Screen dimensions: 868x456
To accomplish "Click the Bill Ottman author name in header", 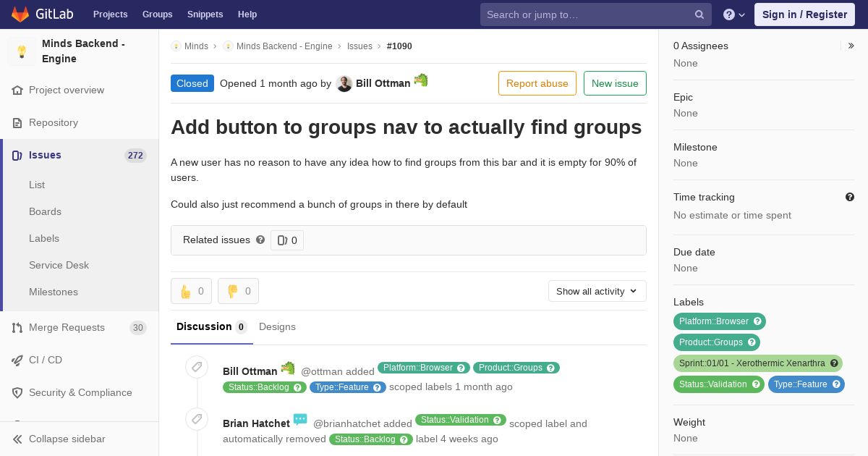I will 383,83.
